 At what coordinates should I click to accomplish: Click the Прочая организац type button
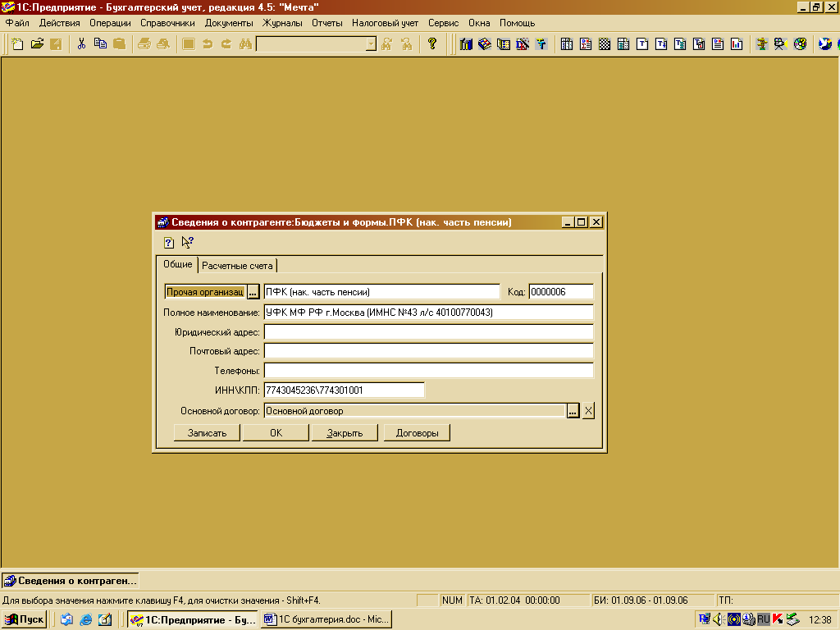point(205,292)
